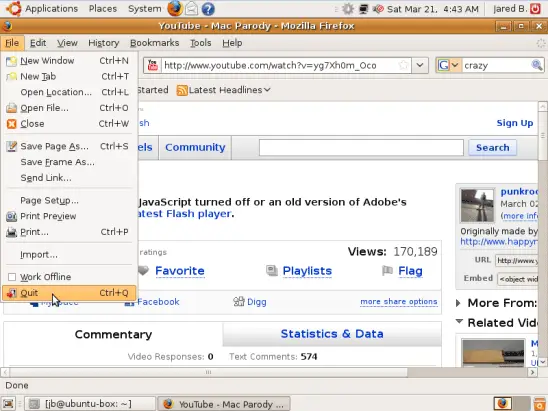Click the uploader avatar thumbnail

tap(477, 206)
